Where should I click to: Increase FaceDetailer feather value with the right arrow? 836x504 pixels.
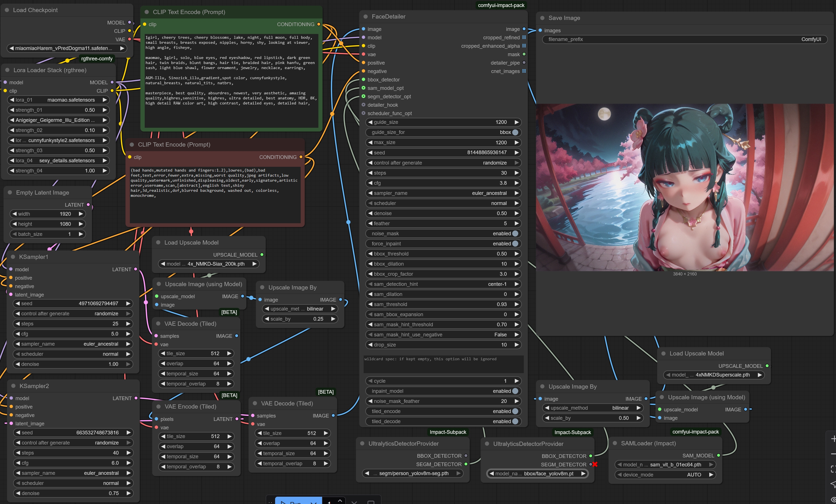(516, 223)
